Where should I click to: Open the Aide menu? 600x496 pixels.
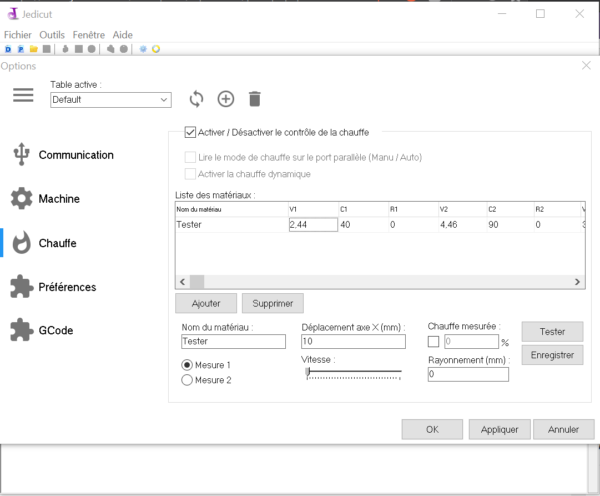tap(122, 35)
